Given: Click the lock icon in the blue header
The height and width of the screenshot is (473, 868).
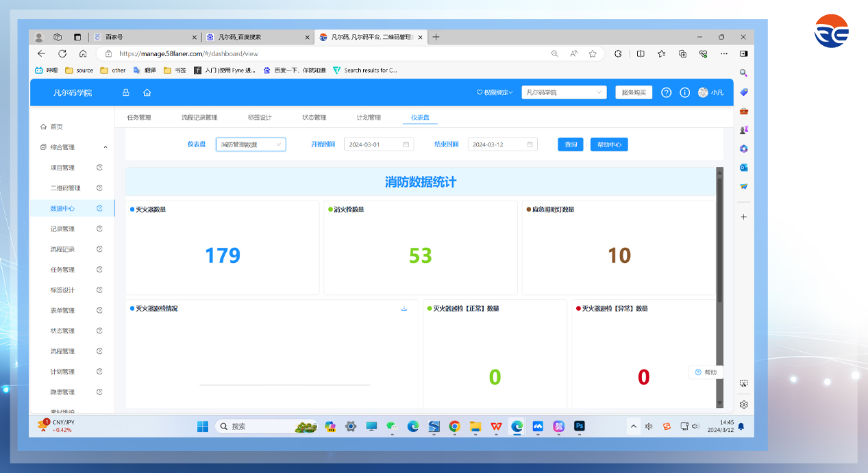Looking at the screenshot, I should pos(125,92).
